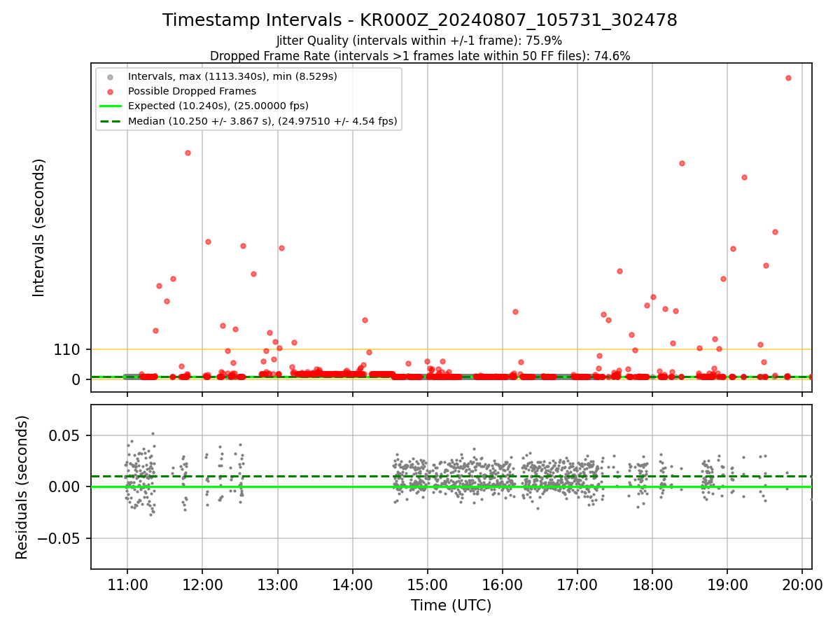Click the '16:00' time tick label

tap(502, 584)
